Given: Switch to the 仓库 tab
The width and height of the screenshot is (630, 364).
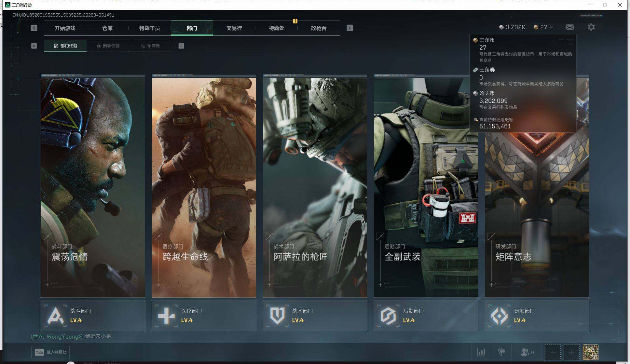Looking at the screenshot, I should 107,28.
